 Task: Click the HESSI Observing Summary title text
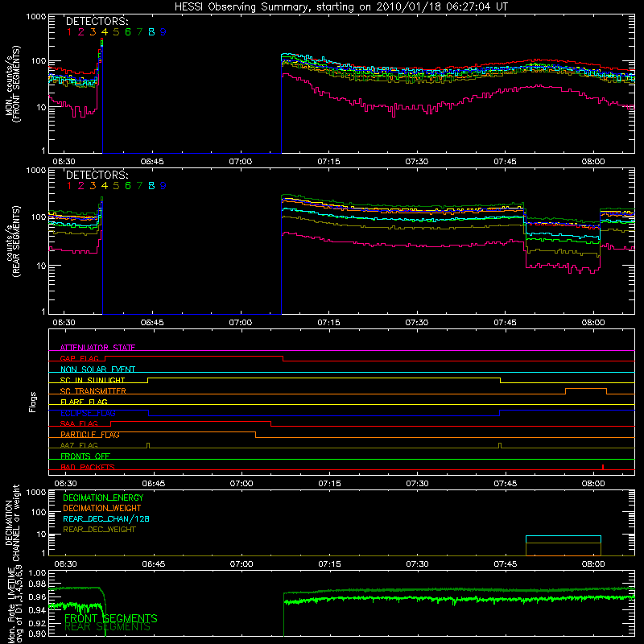(341, 6)
